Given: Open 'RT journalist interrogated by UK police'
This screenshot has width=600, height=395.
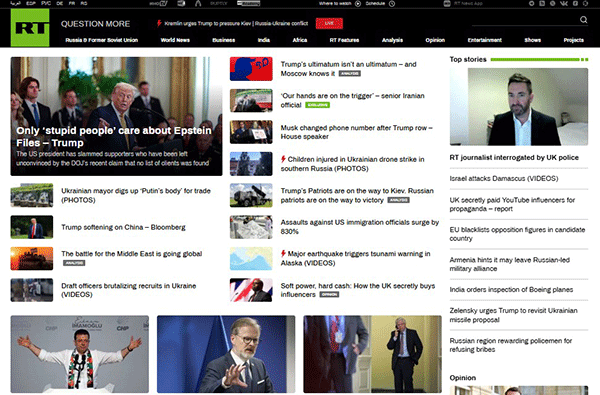Looking at the screenshot, I should coord(514,158).
